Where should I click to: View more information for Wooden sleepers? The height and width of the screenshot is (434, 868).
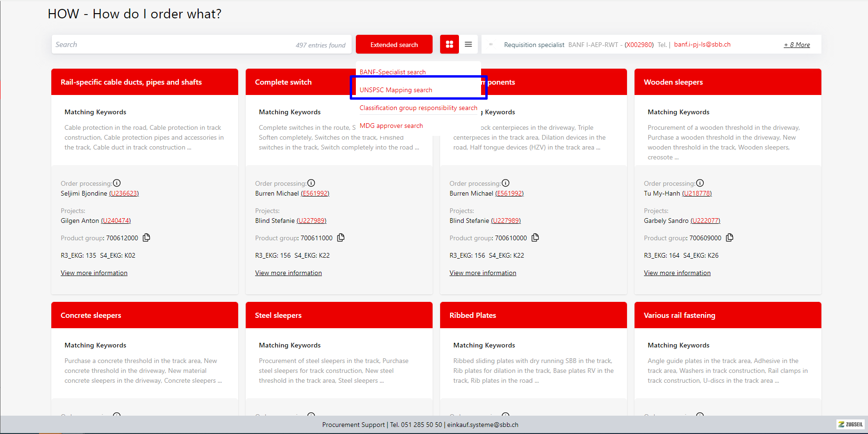(x=677, y=273)
